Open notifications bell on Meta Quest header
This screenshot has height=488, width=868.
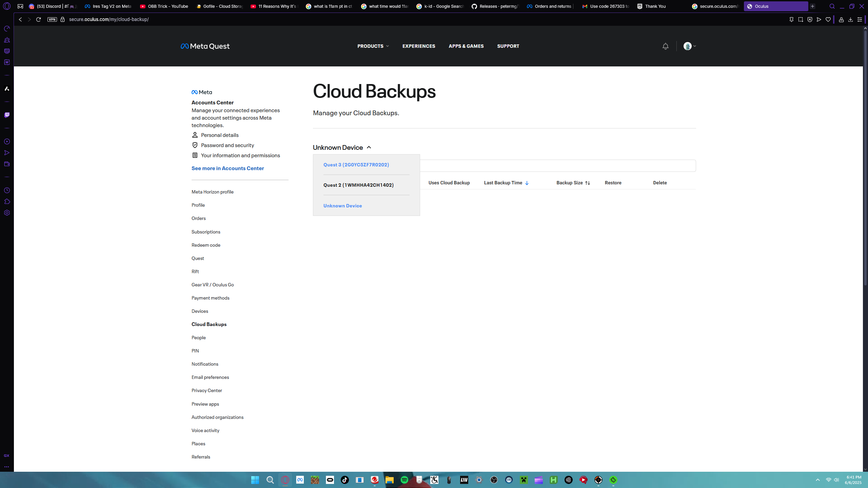(x=665, y=46)
